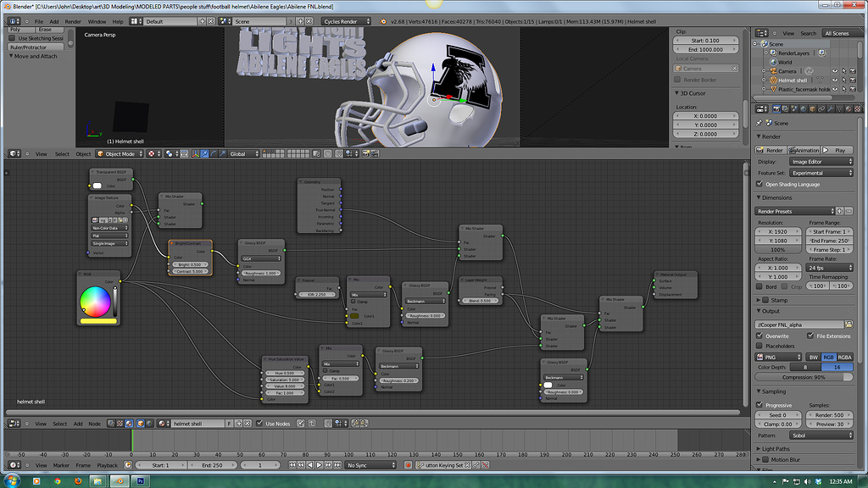The height and width of the screenshot is (488, 868).
Task: Click the Render properties camera tab icon
Action: 776,109
